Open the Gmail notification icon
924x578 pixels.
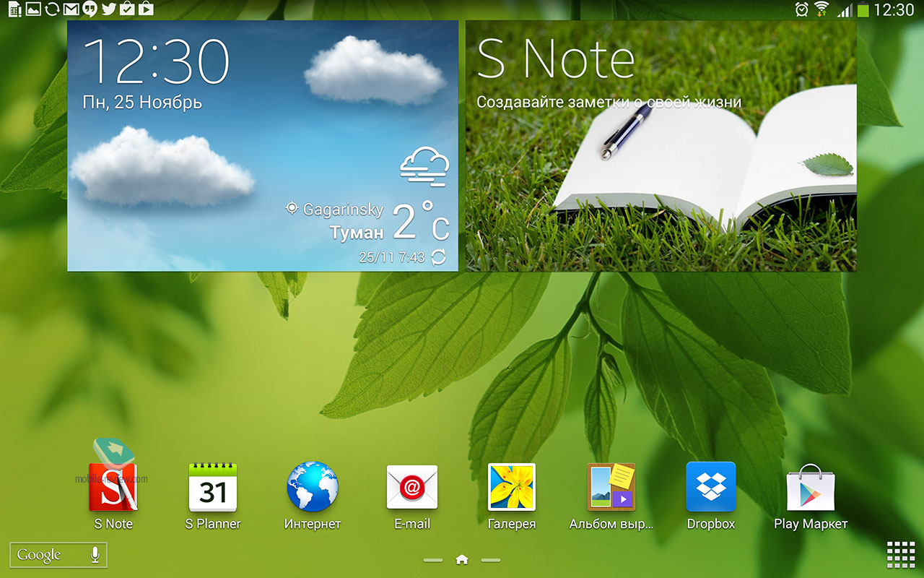(x=71, y=9)
